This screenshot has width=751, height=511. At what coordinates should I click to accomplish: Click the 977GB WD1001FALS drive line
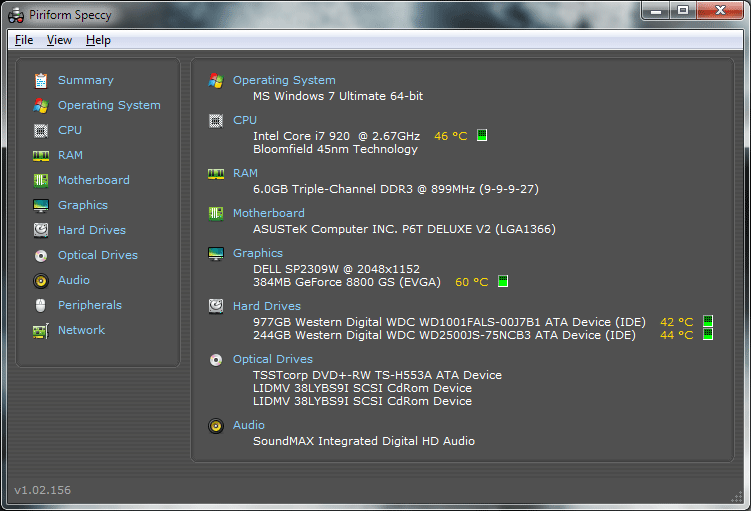pyautogui.click(x=449, y=322)
